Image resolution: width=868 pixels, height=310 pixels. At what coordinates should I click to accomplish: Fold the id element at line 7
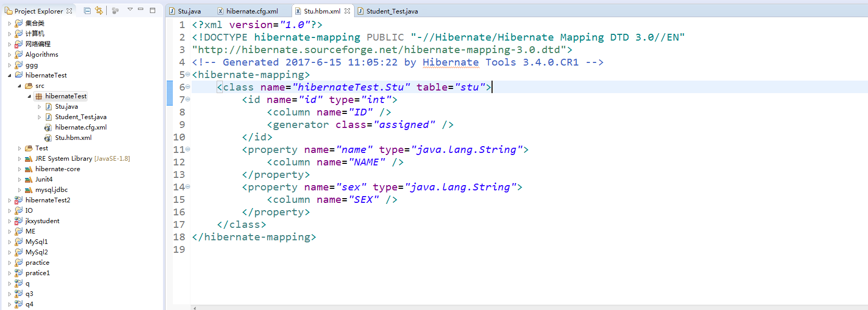click(x=188, y=99)
